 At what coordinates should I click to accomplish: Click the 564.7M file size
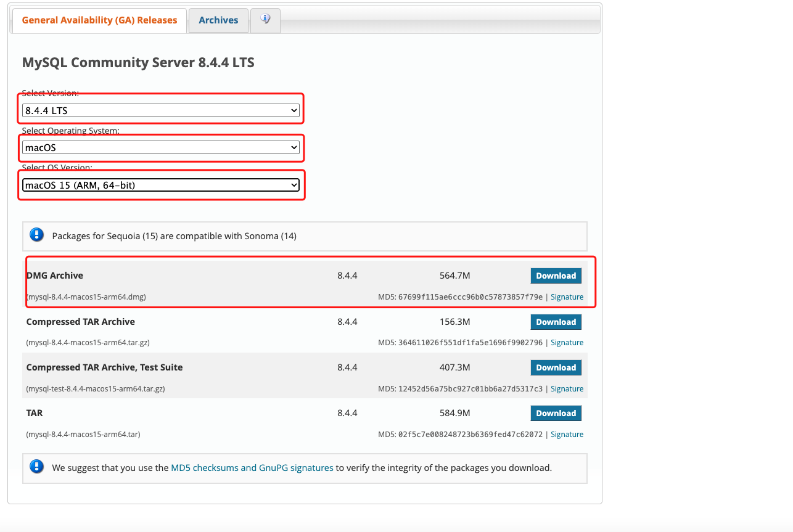tap(455, 276)
